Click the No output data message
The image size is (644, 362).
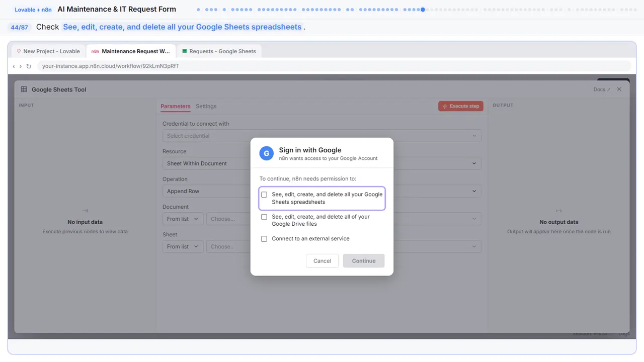click(x=558, y=222)
